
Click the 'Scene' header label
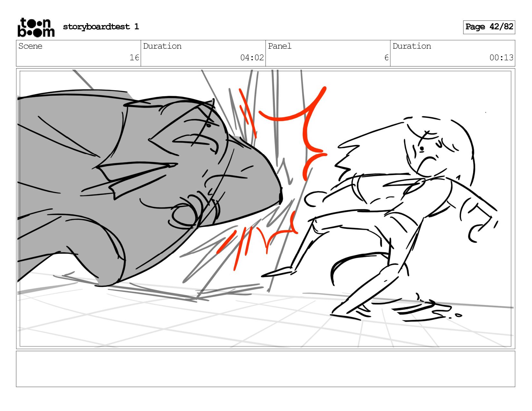click(30, 46)
